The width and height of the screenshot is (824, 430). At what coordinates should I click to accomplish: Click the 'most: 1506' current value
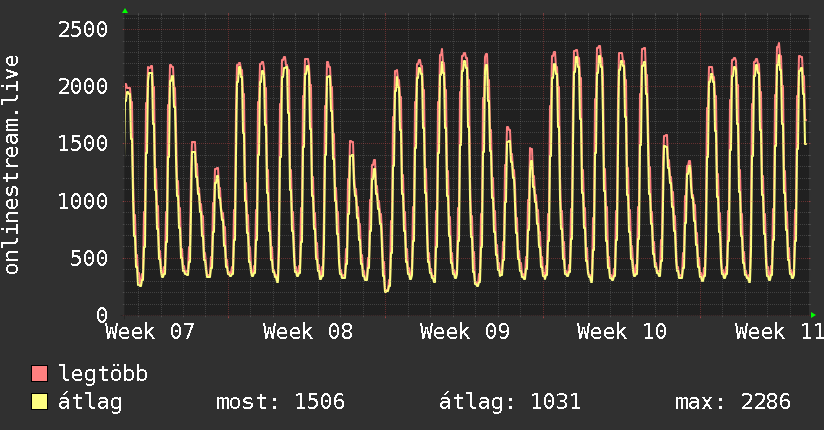tap(280, 403)
